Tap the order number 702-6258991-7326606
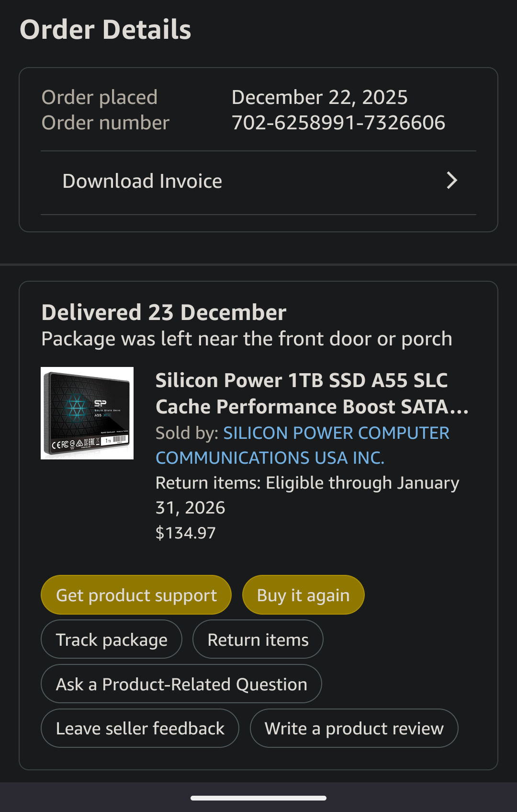The width and height of the screenshot is (517, 812). 338,123
